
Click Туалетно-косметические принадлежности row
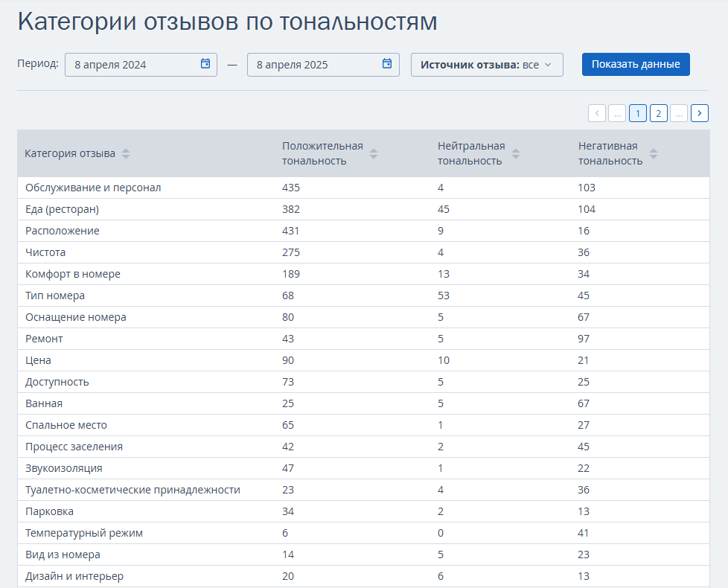click(x=132, y=490)
